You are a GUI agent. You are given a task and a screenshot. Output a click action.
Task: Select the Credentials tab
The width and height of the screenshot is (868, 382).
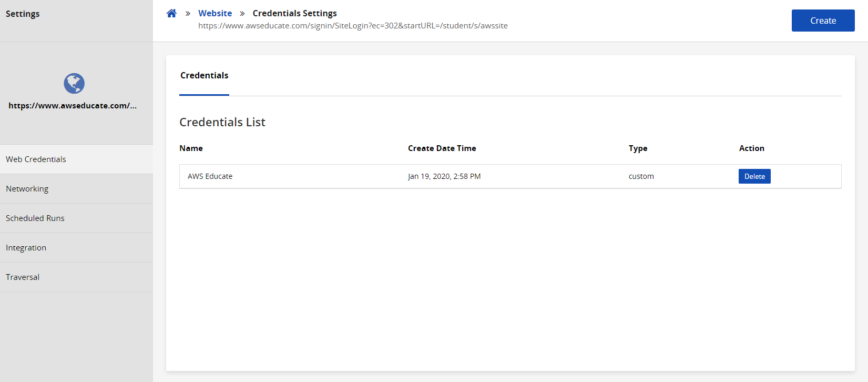point(204,75)
